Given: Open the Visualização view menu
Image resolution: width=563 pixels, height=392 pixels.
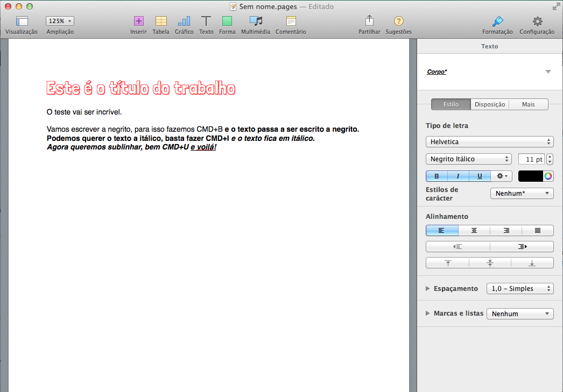Looking at the screenshot, I should 22,21.
